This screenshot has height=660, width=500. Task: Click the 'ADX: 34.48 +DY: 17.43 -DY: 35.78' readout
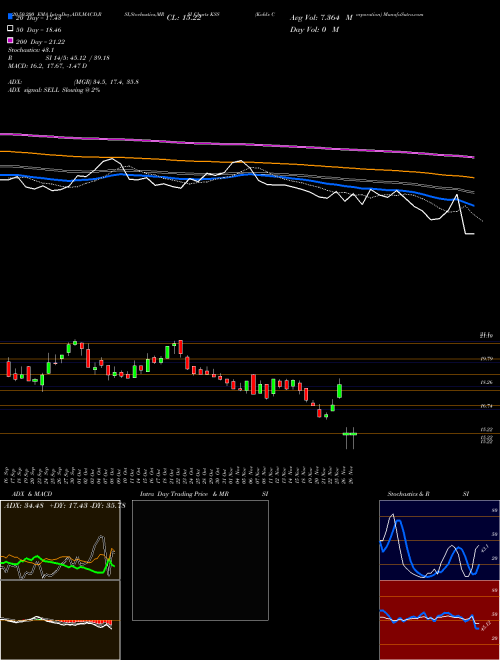point(64,506)
